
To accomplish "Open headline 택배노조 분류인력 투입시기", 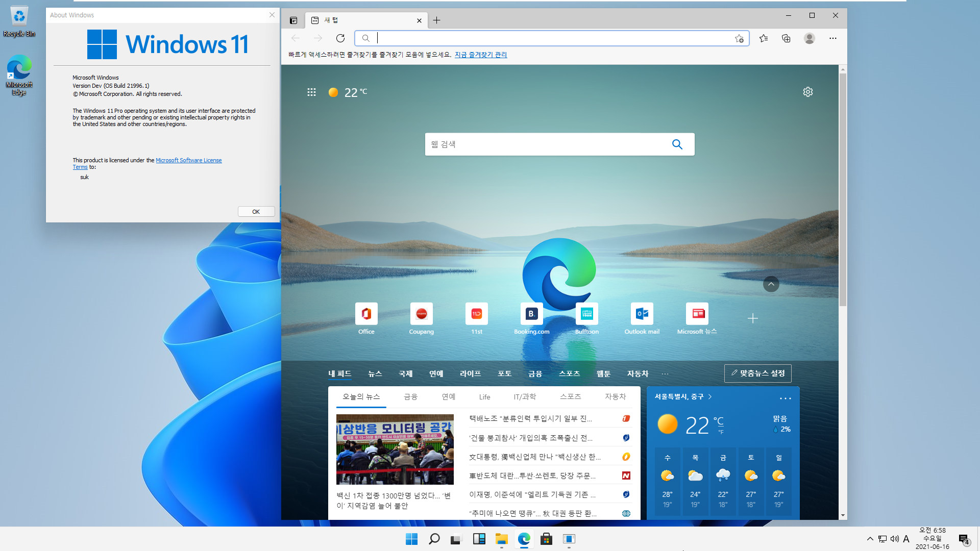I will [x=530, y=418].
